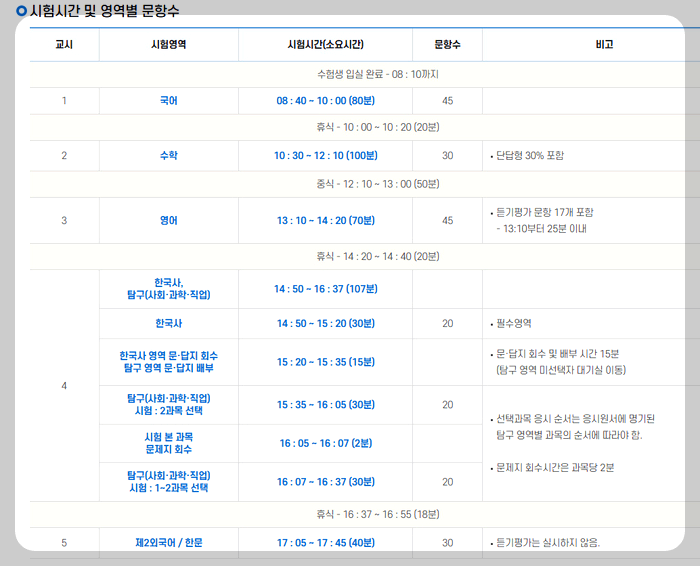Click the time '10 : 30 ~ 12 : 10 (100분)'

pos(325,155)
